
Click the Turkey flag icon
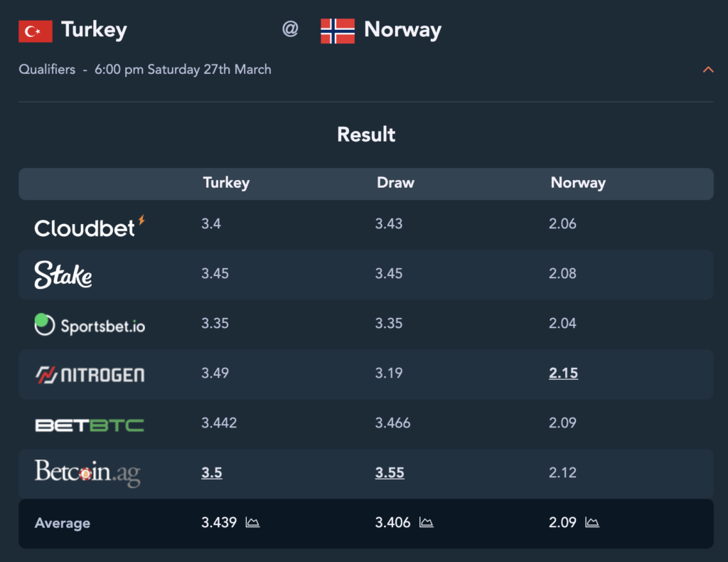pyautogui.click(x=36, y=31)
